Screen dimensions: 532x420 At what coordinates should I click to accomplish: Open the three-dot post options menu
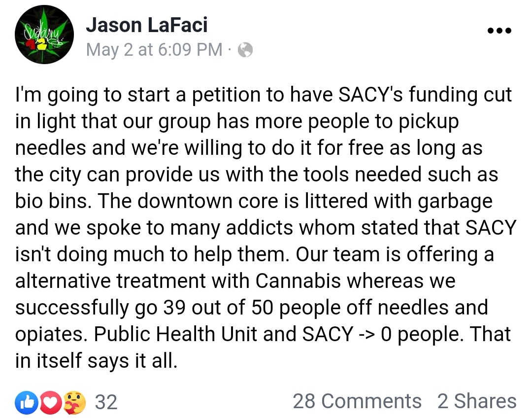(x=499, y=31)
